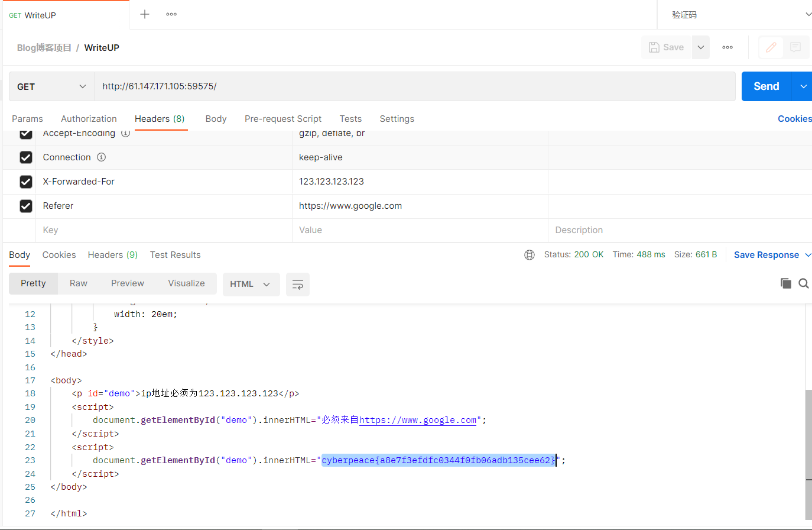812x530 pixels.
Task: Click the new header Value field
Action: (420, 230)
